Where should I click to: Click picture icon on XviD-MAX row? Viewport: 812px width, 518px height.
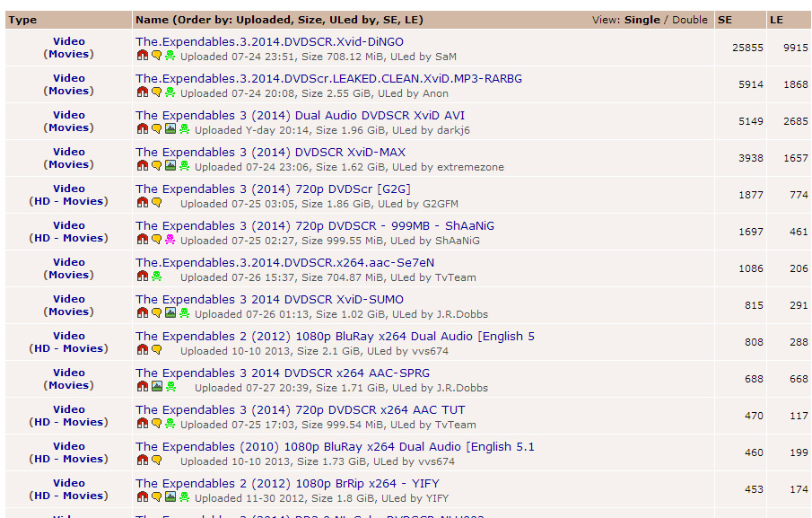170,166
